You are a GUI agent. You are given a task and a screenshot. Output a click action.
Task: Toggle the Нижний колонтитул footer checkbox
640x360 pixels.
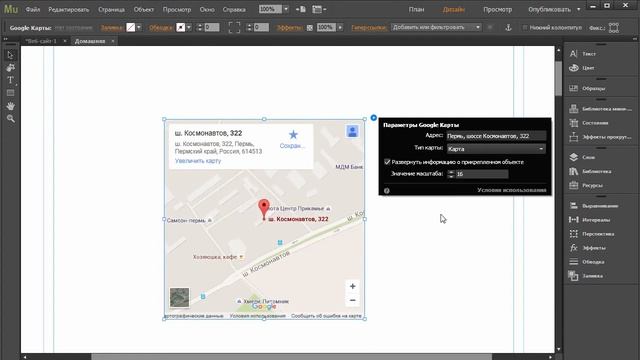coord(525,27)
